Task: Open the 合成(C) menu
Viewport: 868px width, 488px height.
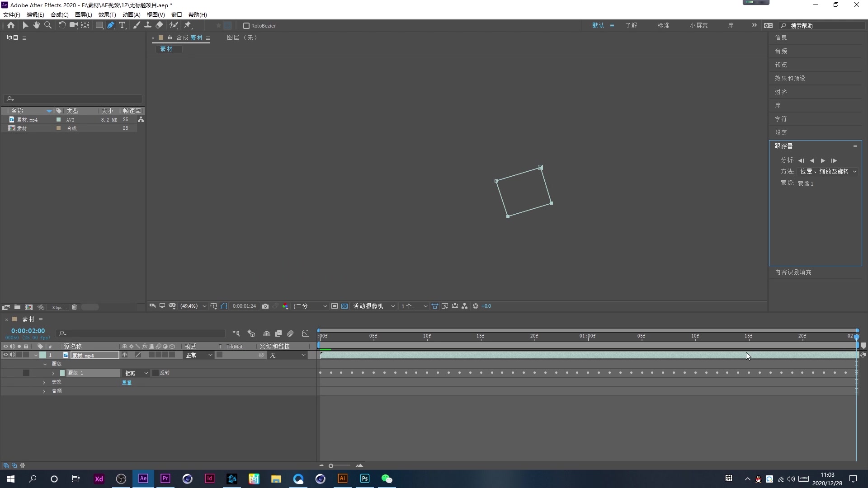Action: pos(60,14)
